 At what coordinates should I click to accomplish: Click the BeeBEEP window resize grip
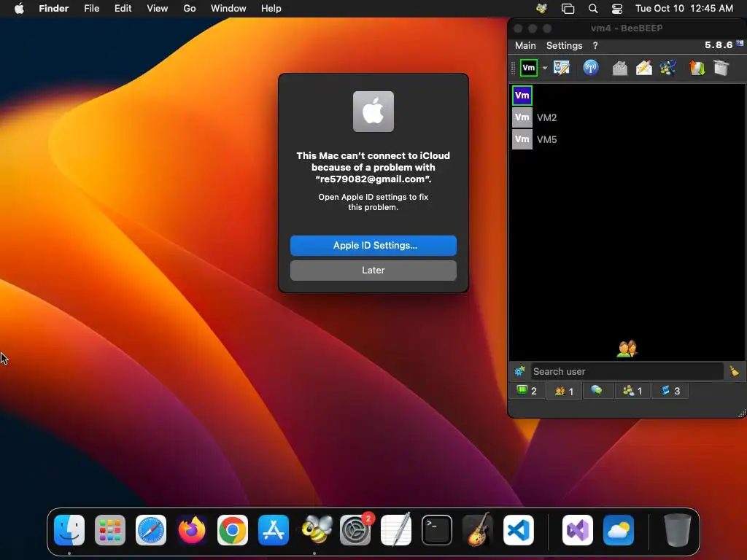tap(742, 414)
